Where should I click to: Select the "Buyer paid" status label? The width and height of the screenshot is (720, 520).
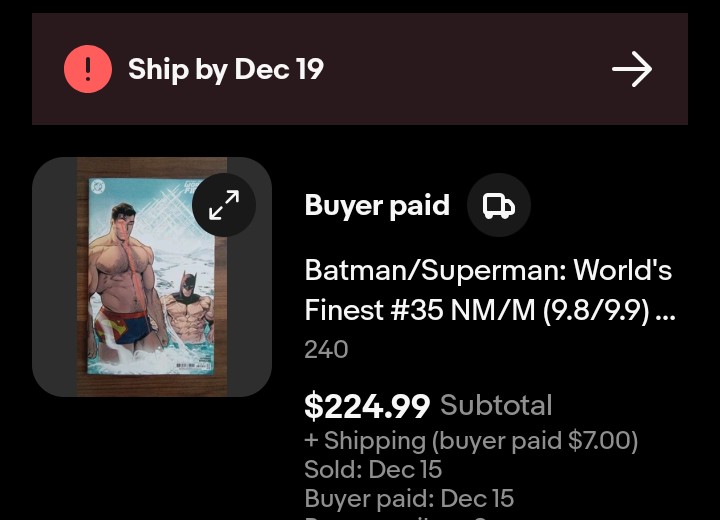pyautogui.click(x=377, y=205)
